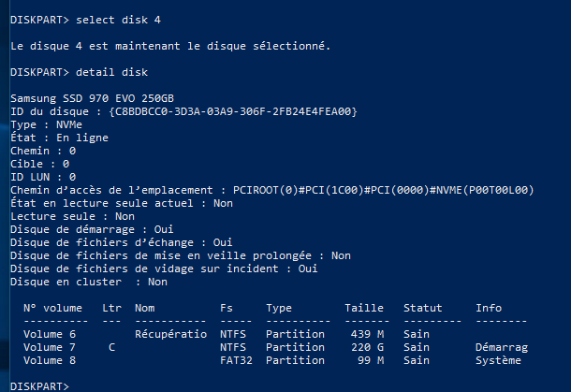
Task: Click the drive letter C in Volume 7
Action: tap(111, 347)
